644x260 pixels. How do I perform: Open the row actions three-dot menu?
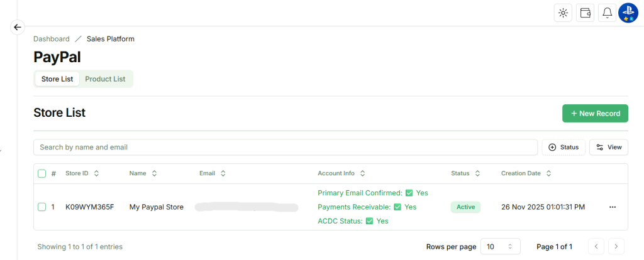[x=613, y=207]
